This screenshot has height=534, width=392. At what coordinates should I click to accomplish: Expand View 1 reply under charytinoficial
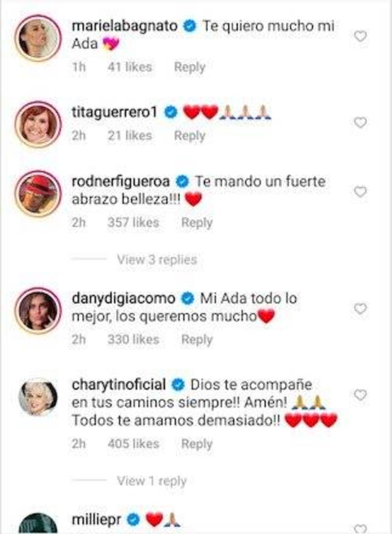click(152, 481)
